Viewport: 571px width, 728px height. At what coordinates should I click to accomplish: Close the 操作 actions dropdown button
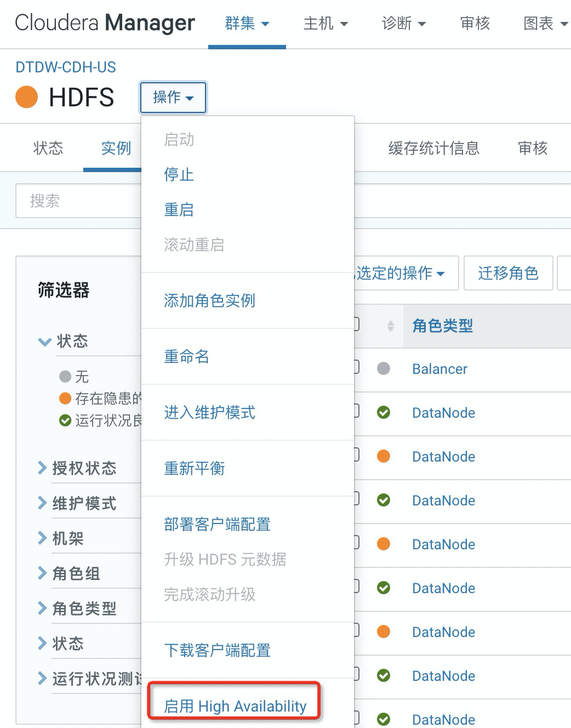173,98
